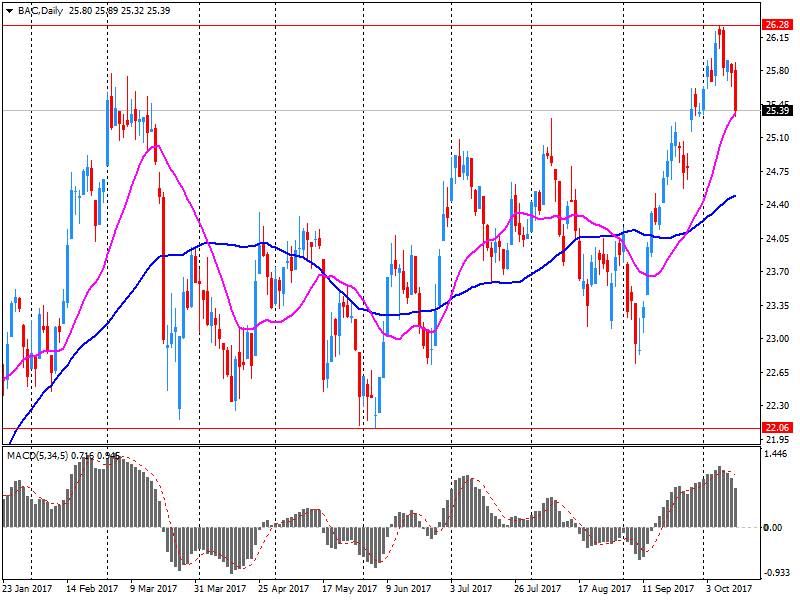The width and height of the screenshot is (800, 600).
Task: Click the 23 Jan 2017 date label
Action: coord(28,589)
